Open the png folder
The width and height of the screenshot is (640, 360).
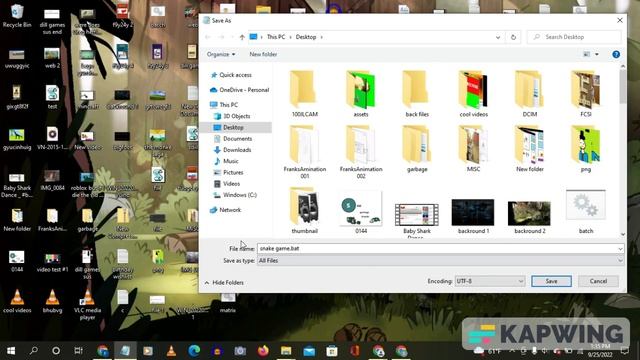point(586,149)
